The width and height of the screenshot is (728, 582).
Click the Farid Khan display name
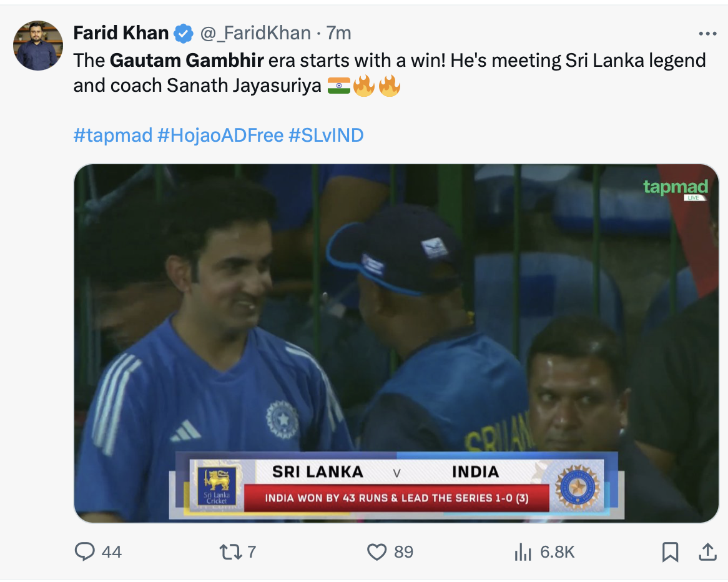121,33
